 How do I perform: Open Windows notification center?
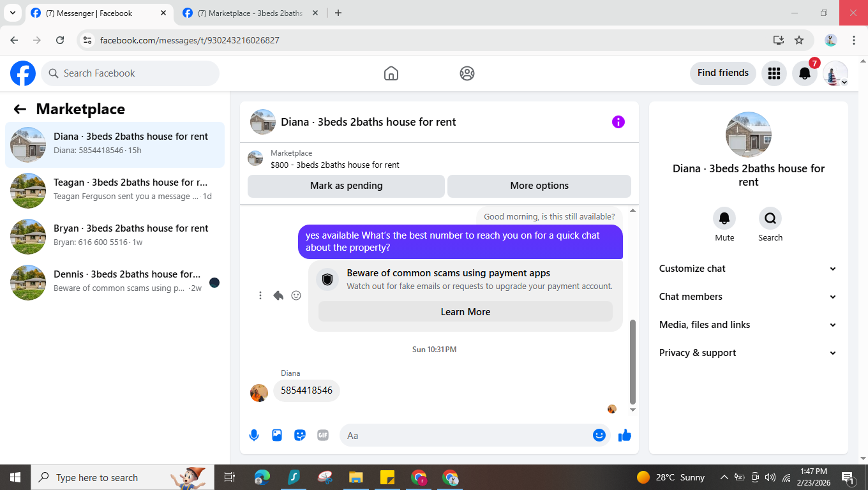tap(848, 477)
